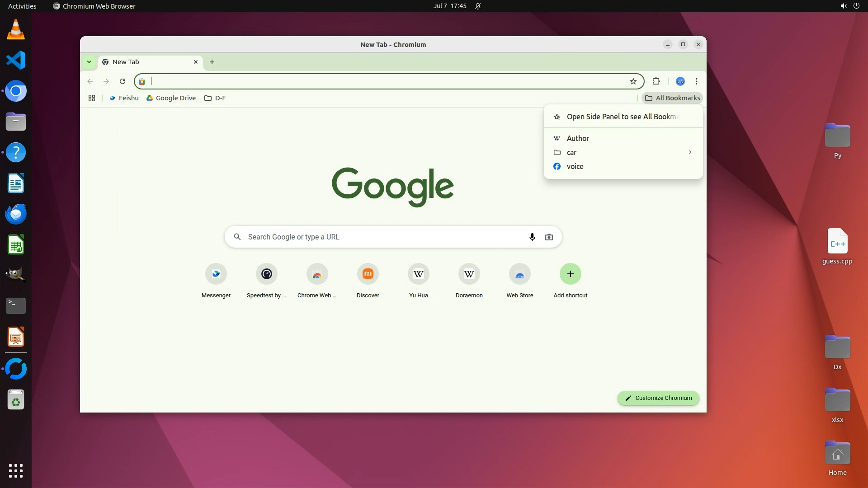Screen dimensions: 868x488
Task: Expand the tab search dropdown arrow
Action: (89, 62)
